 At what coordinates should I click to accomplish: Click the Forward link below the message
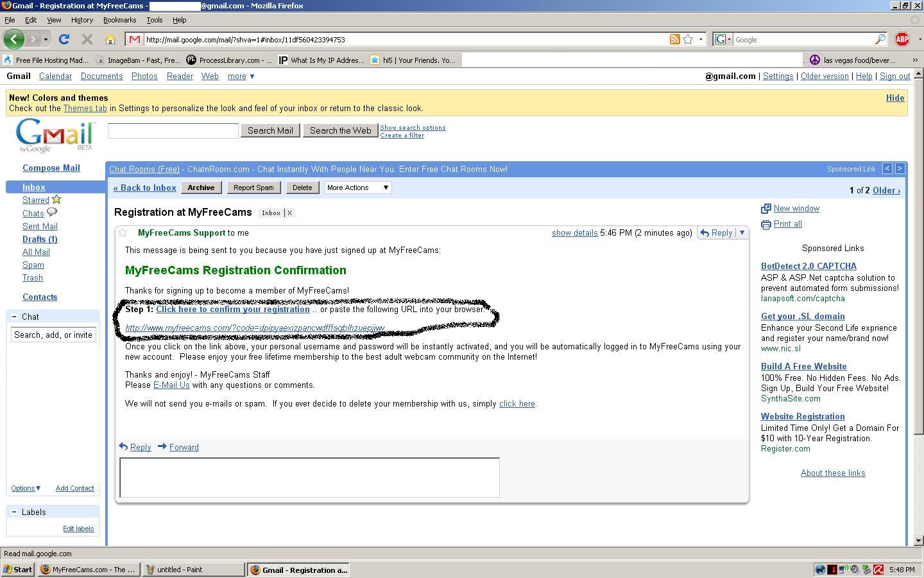(x=184, y=447)
